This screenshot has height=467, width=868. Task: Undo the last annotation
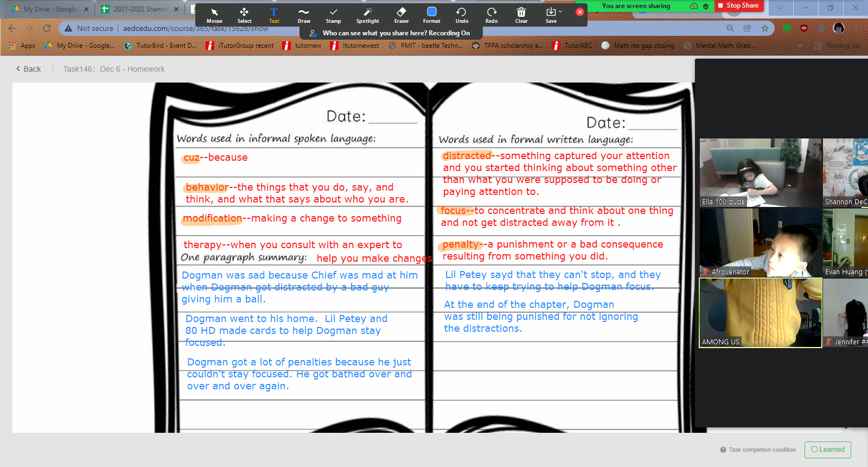(x=462, y=15)
